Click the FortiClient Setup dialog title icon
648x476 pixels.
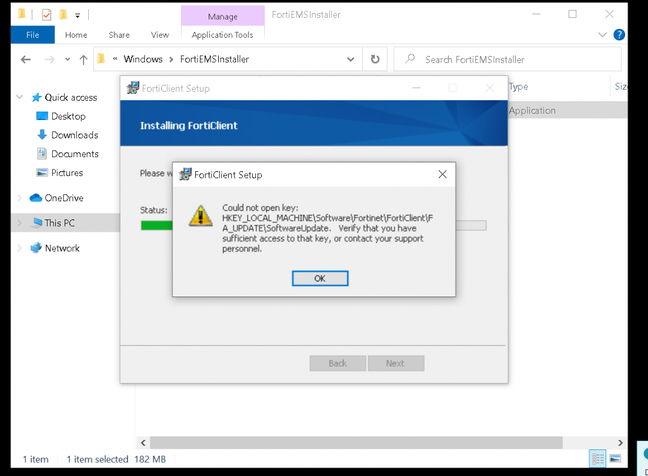click(x=185, y=174)
